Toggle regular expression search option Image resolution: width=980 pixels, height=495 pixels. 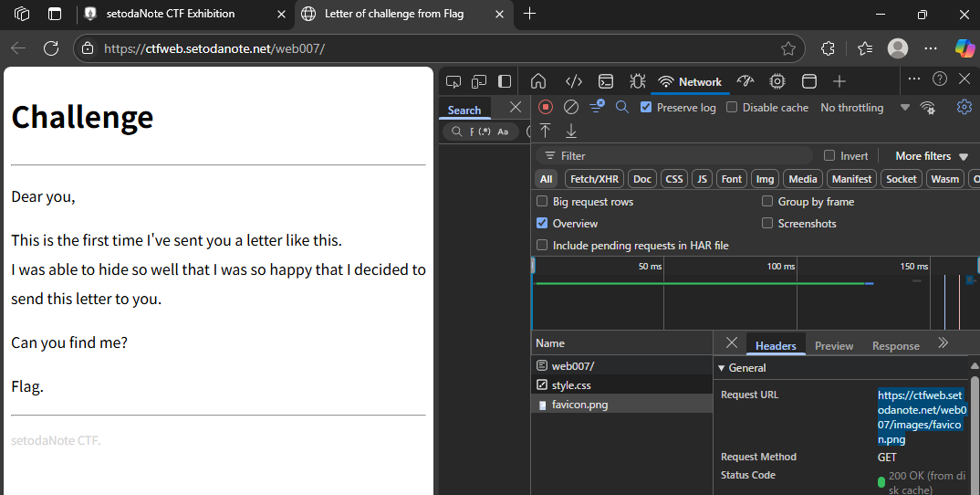[x=485, y=132]
